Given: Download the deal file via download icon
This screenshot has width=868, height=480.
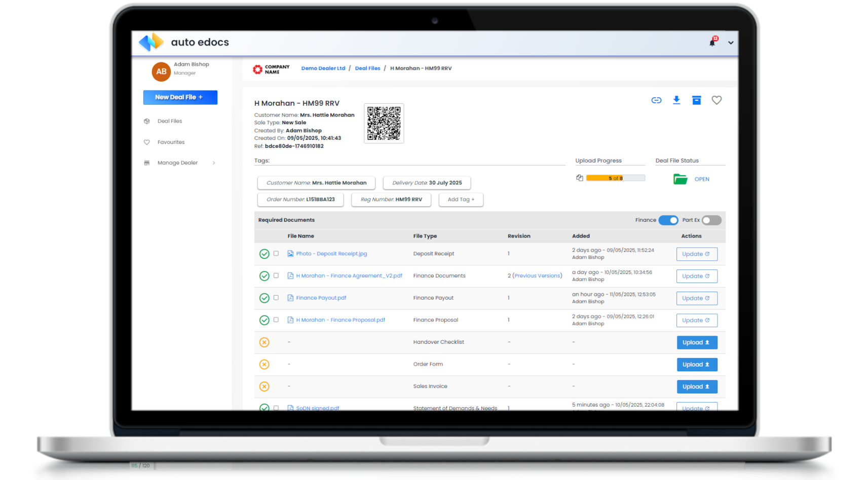Looking at the screenshot, I should 676,100.
